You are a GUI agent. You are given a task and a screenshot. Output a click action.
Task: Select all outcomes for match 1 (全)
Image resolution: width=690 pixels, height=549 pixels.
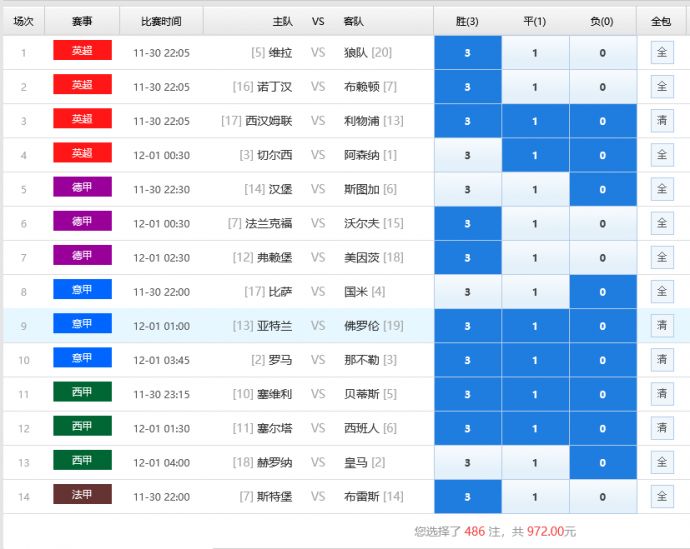(662, 52)
